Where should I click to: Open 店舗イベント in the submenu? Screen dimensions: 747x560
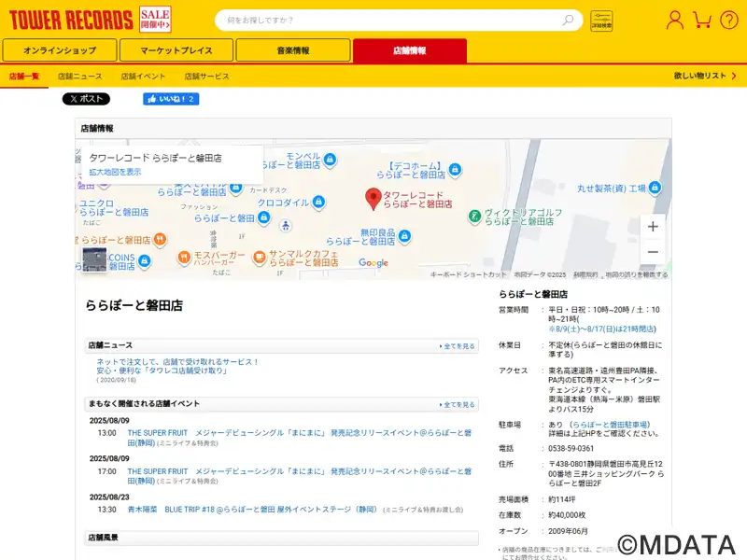143,77
